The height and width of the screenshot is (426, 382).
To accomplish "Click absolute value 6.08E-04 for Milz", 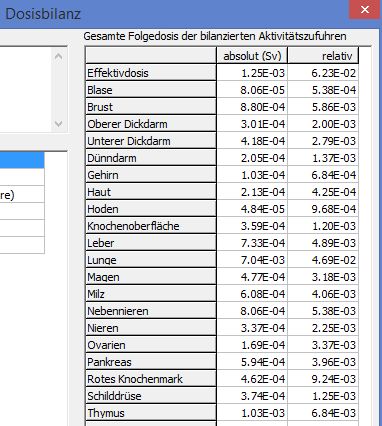I will (x=252, y=294).
